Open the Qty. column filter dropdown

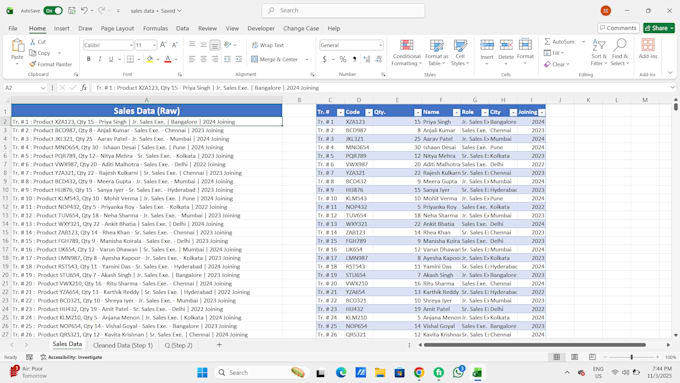click(x=418, y=112)
